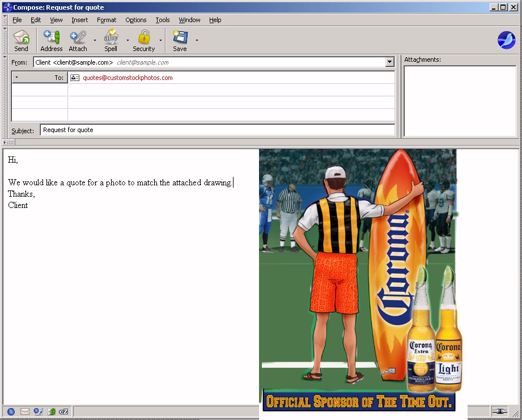
Task: Click the quotes@customstockphotos.com recipient address
Action: click(128, 78)
